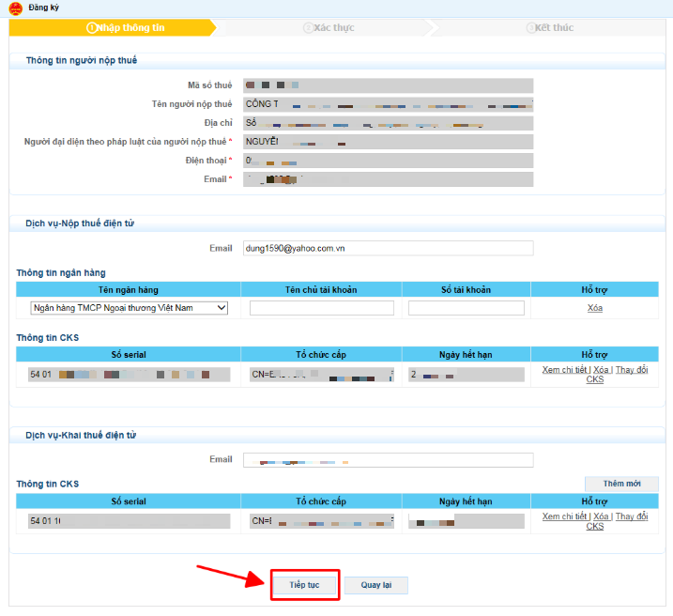Edit the dung1590@yahoo.com.vn email field

[388, 248]
